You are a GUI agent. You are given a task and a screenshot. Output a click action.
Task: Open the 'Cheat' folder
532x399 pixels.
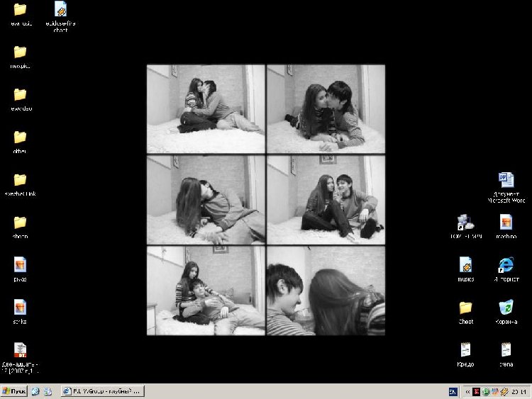pos(465,308)
